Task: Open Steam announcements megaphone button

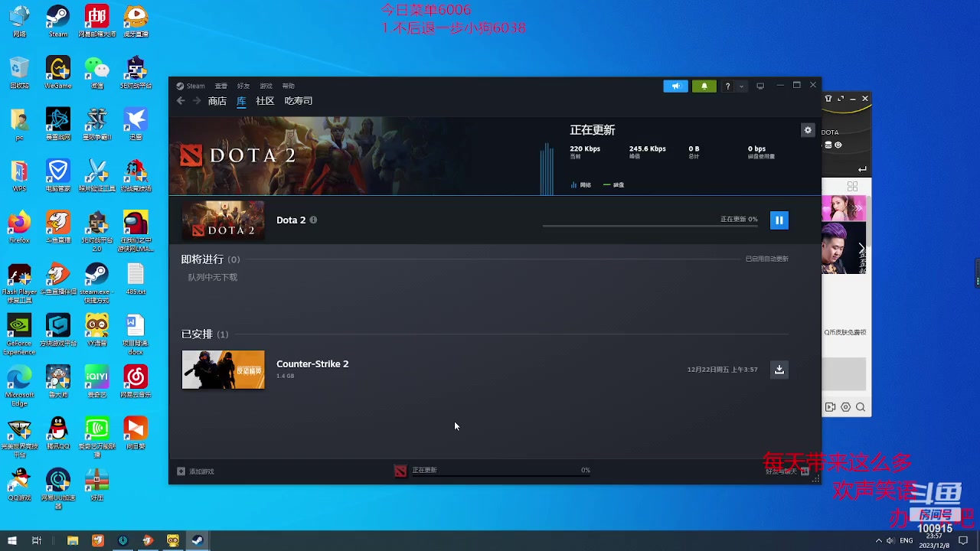Action: [x=675, y=86]
